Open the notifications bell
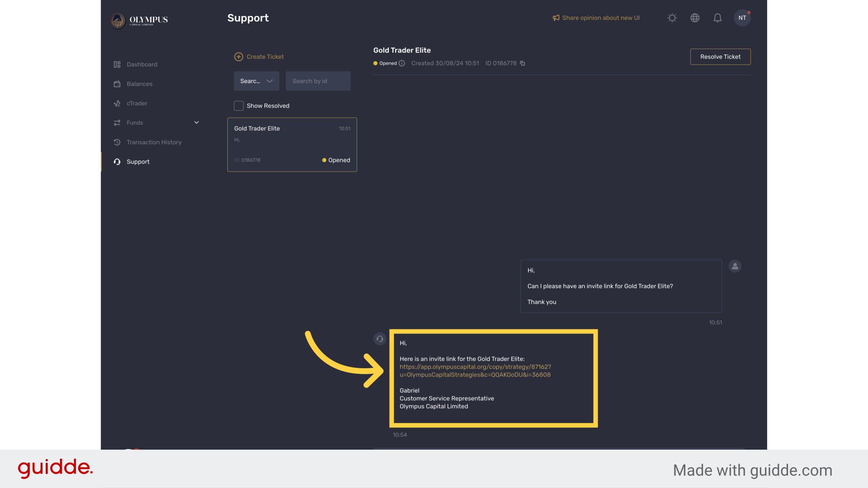The height and width of the screenshot is (488, 868). [717, 18]
